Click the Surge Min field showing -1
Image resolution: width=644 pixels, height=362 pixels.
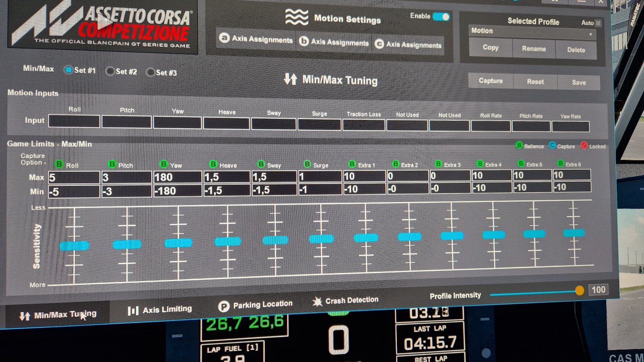click(x=320, y=189)
